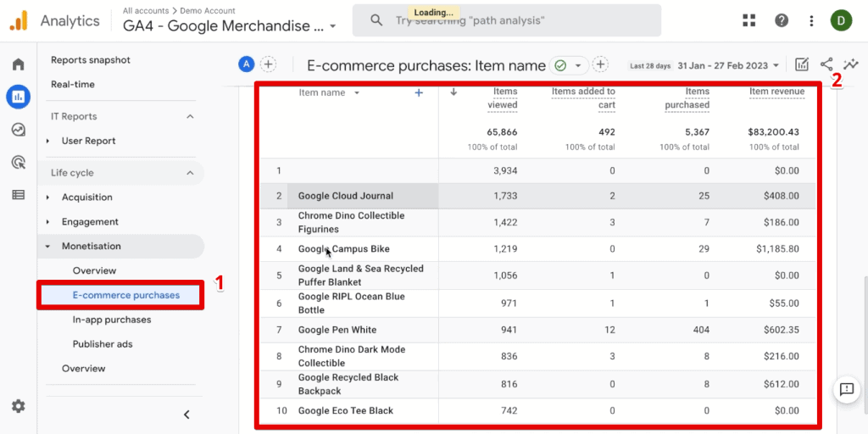This screenshot has height=434, width=868.
Task: Open the date range dropdown
Action: pos(728,65)
